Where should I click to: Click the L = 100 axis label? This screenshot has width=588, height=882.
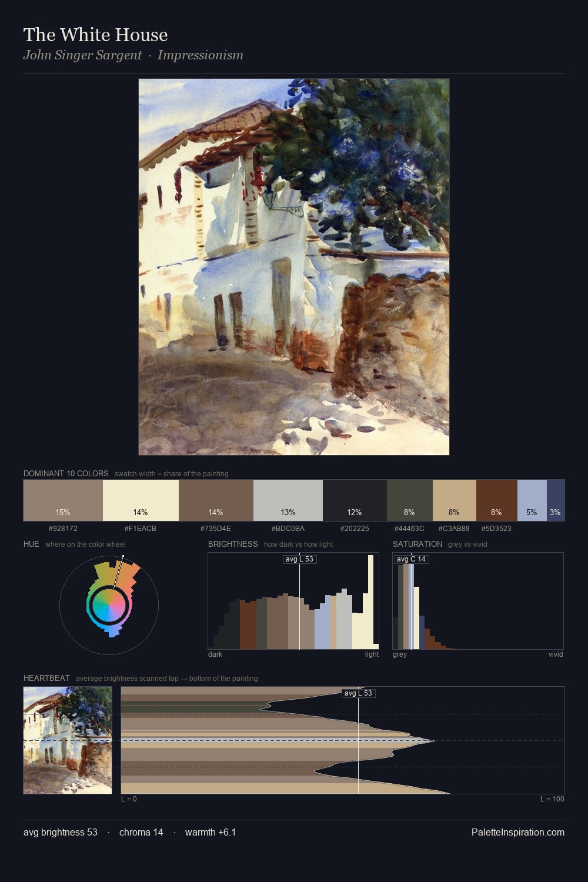552,799
